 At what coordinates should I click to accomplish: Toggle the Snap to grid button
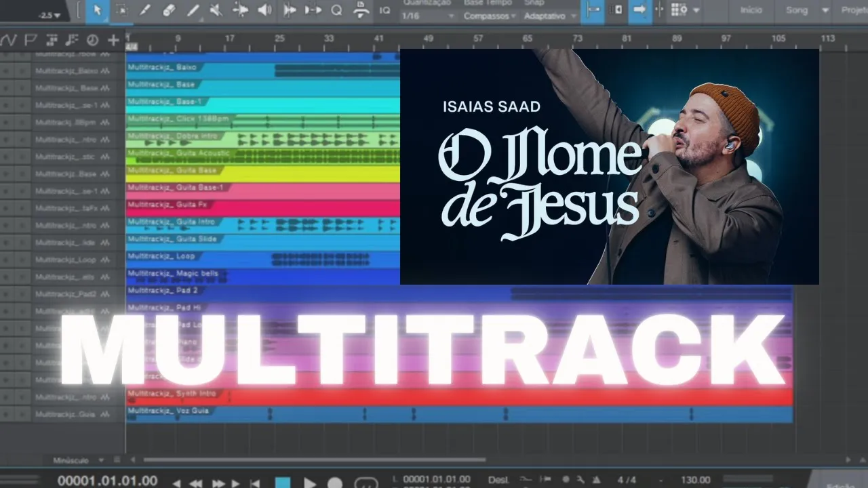pos(593,10)
